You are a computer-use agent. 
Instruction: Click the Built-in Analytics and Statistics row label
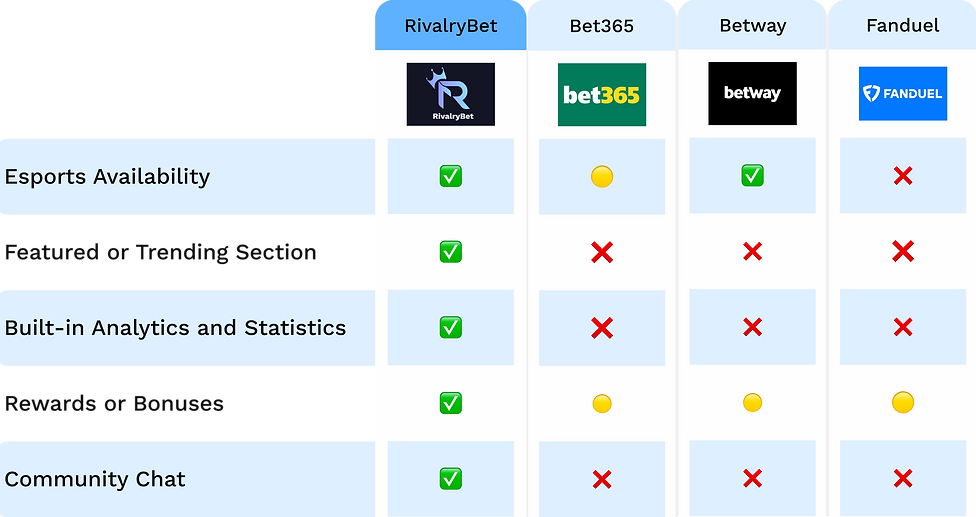pos(176,328)
